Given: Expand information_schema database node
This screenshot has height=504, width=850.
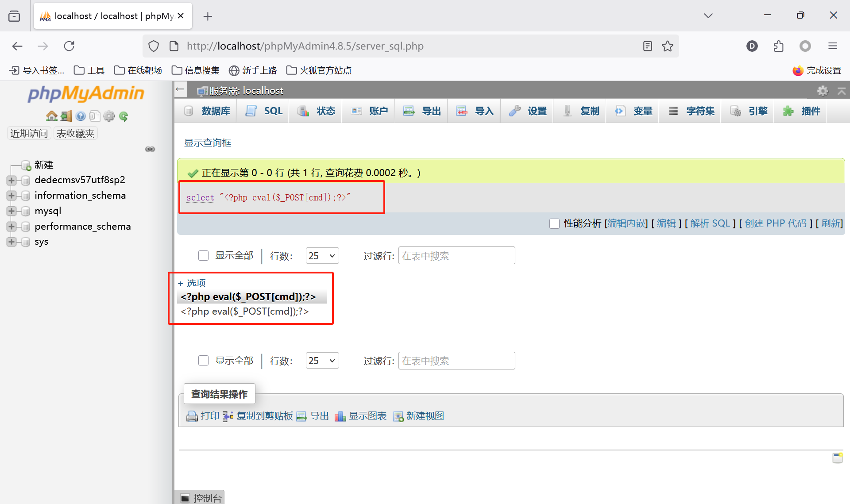Looking at the screenshot, I should click(12, 196).
